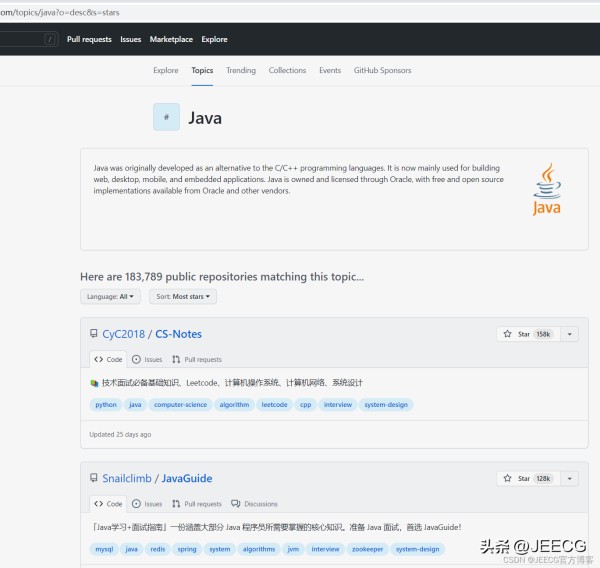Click the star icon for JavaGuide
Viewport: 600px width, 568px height.
point(507,478)
